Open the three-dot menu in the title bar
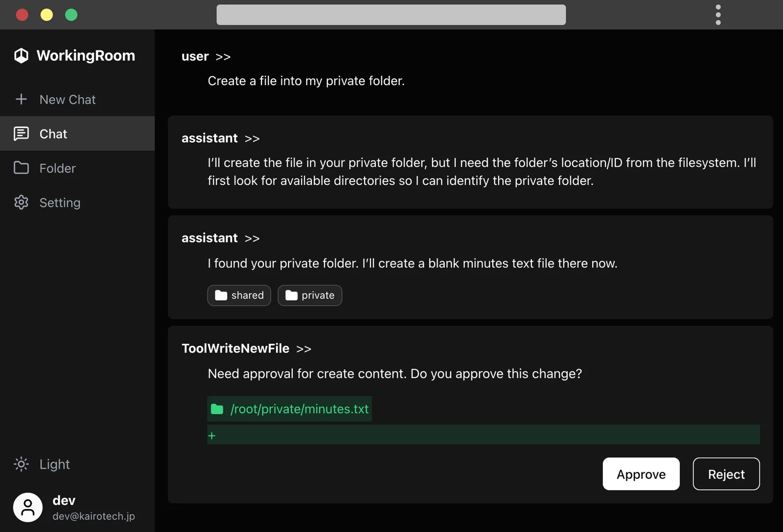Screen dimensions: 783x532 point(718,15)
